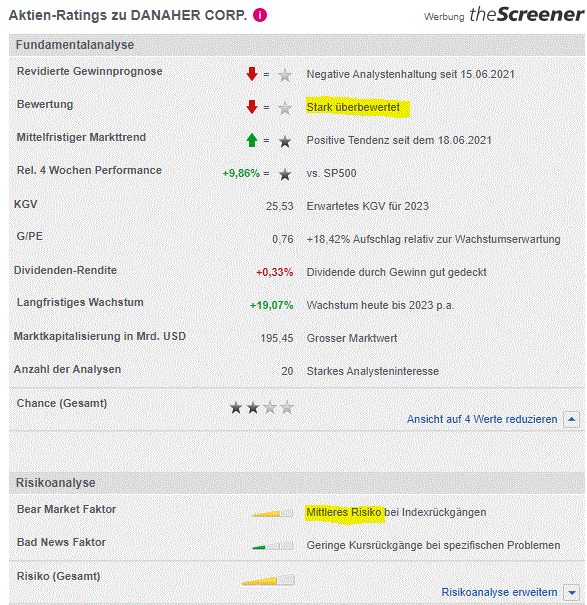This screenshot has width=587, height=605.
Task: Click the Risikoanalyse section header
Action: pos(297,483)
